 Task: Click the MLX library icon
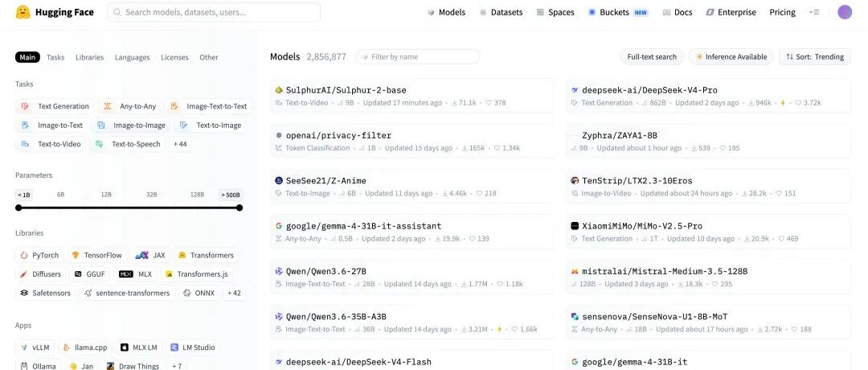(126, 274)
